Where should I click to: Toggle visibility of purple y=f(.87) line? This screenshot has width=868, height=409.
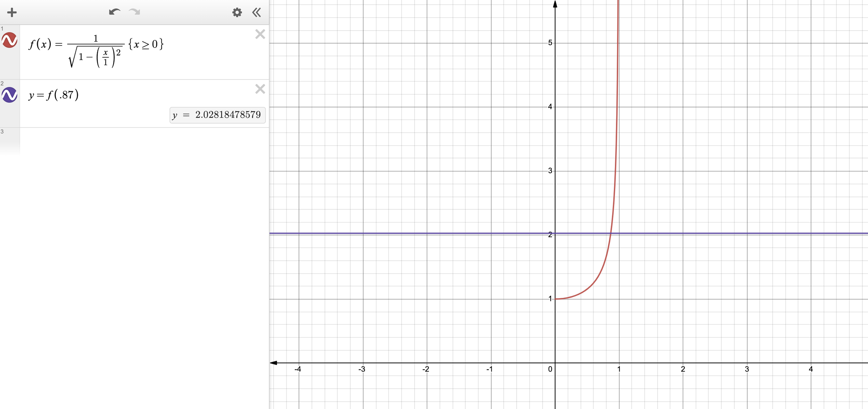pos(9,95)
